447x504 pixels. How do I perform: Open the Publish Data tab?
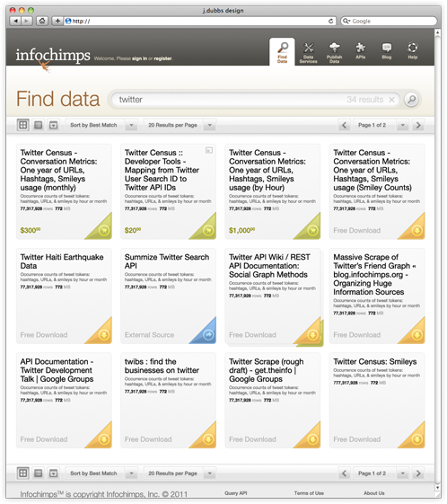pos(334,53)
